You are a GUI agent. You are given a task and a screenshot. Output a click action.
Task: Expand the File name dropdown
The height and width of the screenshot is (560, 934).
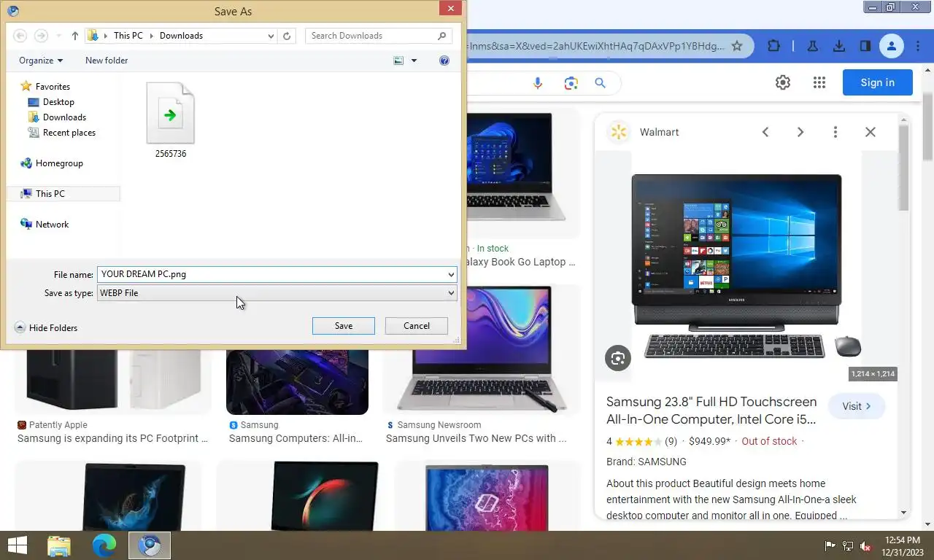click(x=451, y=274)
